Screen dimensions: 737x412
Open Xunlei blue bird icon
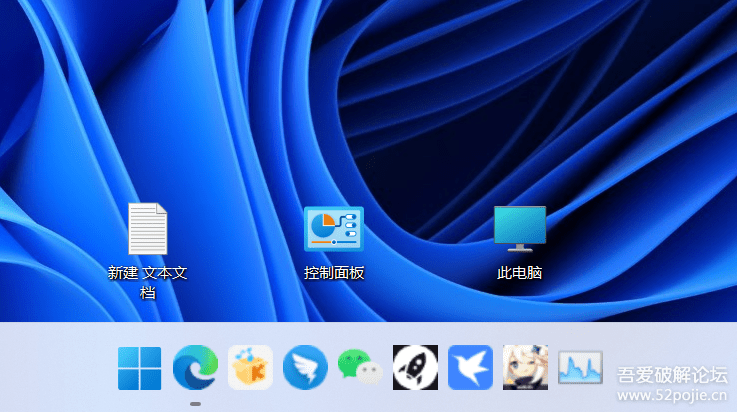(470, 367)
